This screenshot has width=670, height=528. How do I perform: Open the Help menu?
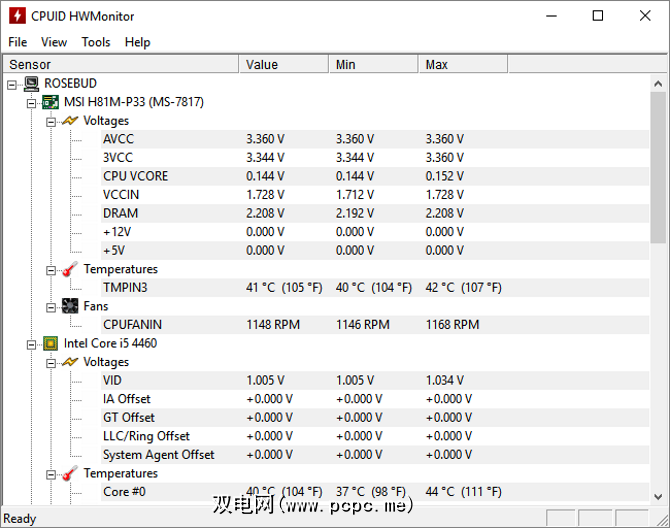coord(138,42)
